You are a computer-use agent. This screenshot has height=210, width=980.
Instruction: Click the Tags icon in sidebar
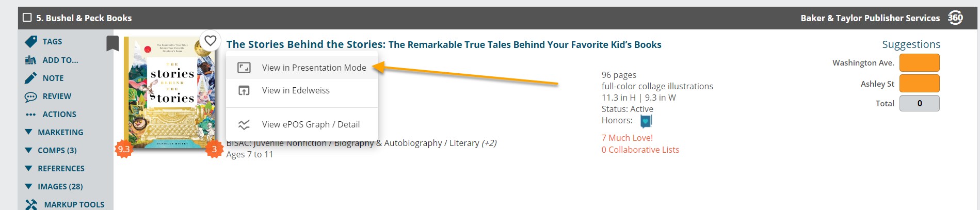tap(31, 41)
